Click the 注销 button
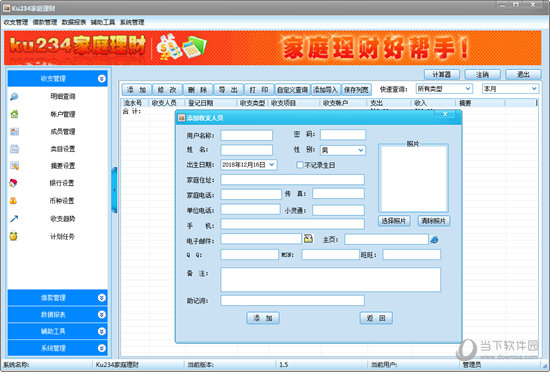Image resolution: width=550 pixels, height=372 pixels. coord(482,74)
